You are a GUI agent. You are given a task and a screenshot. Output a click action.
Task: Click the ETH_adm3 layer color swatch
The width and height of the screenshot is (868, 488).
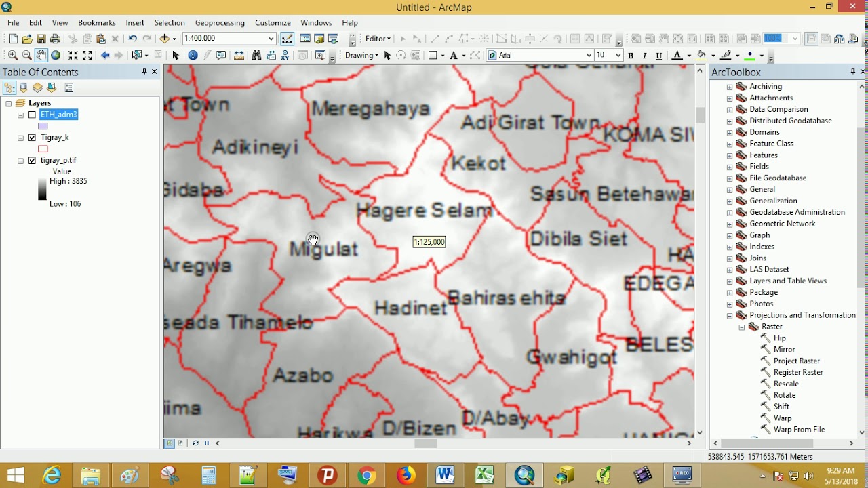[x=43, y=126]
